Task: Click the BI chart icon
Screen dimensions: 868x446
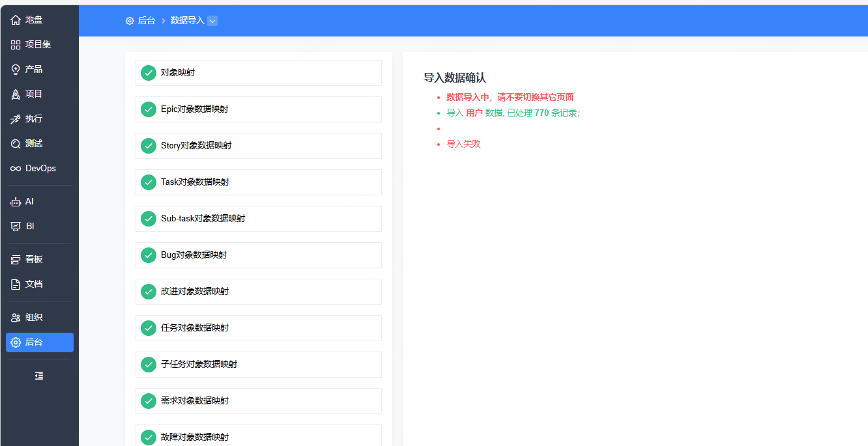Action: pos(16,227)
